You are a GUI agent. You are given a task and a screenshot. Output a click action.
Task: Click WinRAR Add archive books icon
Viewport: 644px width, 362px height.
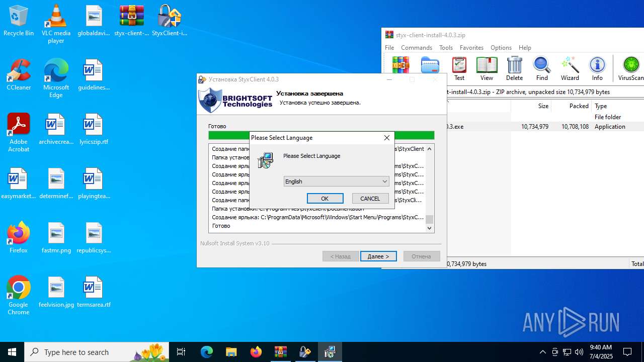point(401,65)
